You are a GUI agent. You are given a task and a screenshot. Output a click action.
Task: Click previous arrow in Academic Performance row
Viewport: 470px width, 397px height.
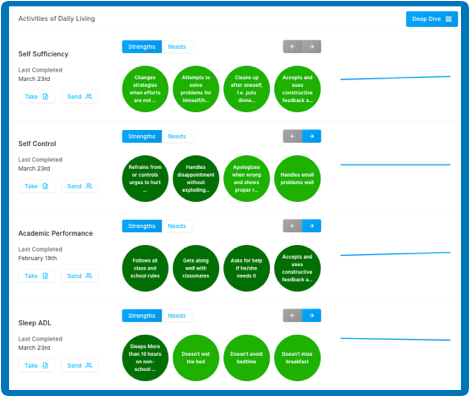pos(293,226)
